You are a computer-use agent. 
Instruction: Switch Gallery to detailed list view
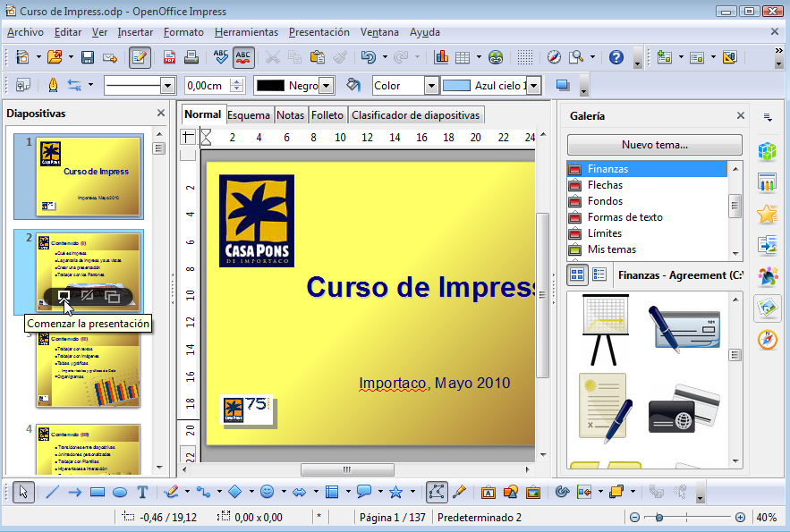pos(599,275)
